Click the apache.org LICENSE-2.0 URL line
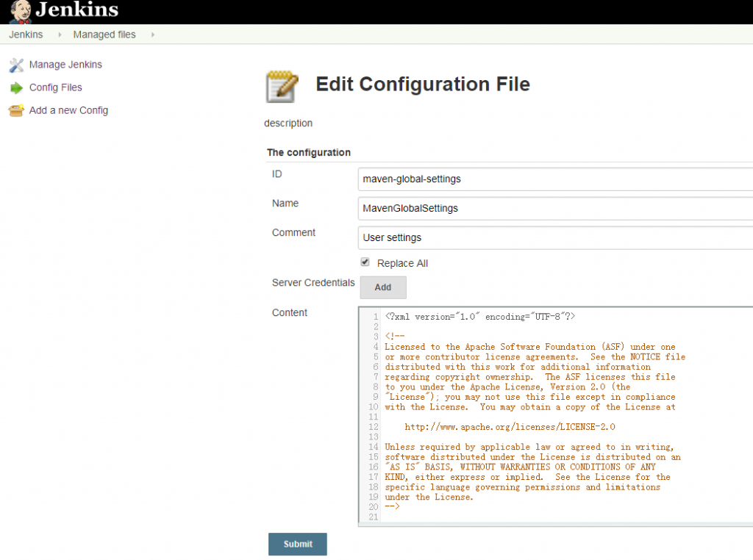 (510, 426)
